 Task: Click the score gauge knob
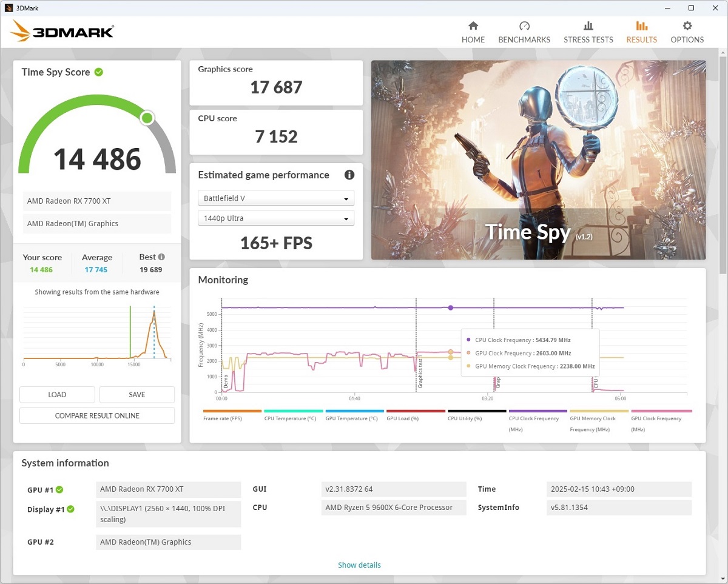click(x=147, y=118)
